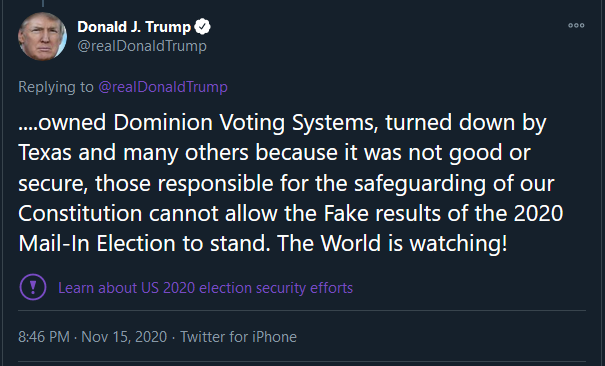Click 'The World is watching!' sentence

[x=392, y=243]
